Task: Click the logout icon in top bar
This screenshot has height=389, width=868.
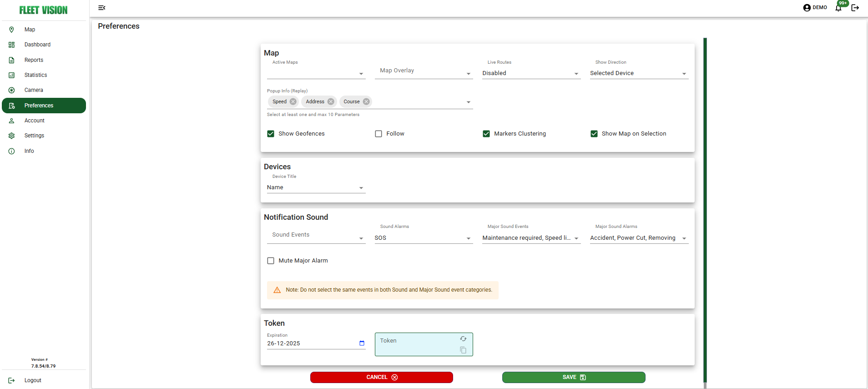Action: click(855, 8)
